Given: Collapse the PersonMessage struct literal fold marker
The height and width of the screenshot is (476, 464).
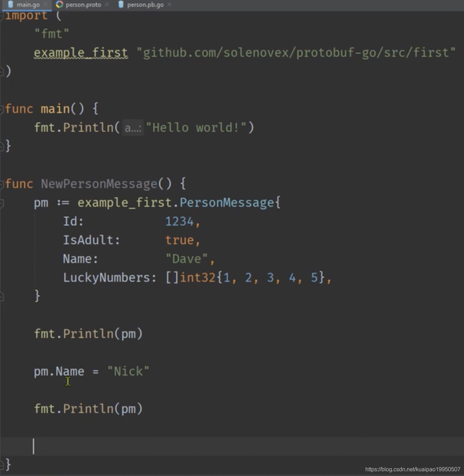Looking at the screenshot, I should pos(2,203).
